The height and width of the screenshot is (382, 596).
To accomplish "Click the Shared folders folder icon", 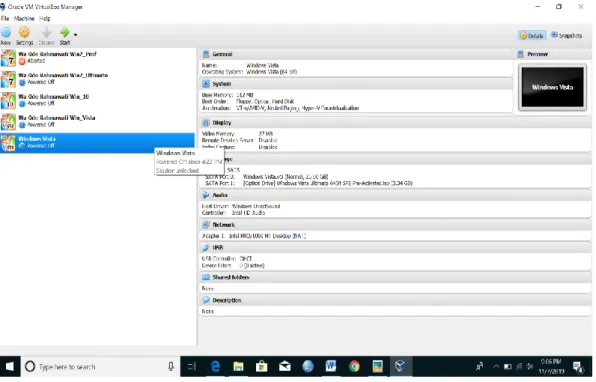I will [206, 277].
